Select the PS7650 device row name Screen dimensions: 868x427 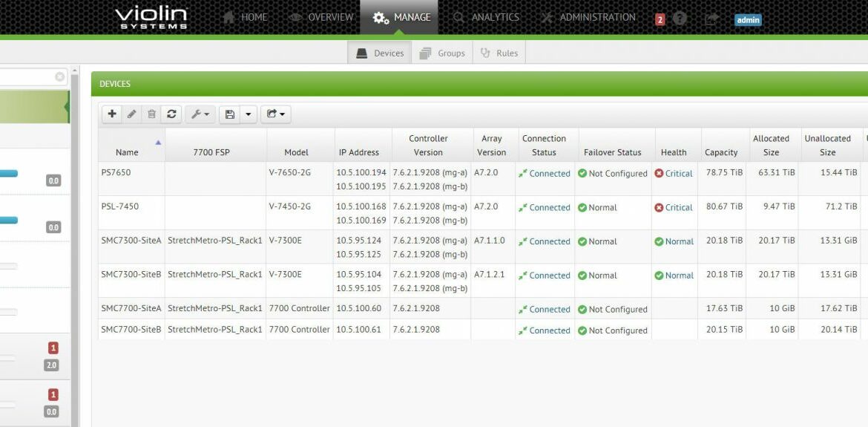(x=116, y=173)
